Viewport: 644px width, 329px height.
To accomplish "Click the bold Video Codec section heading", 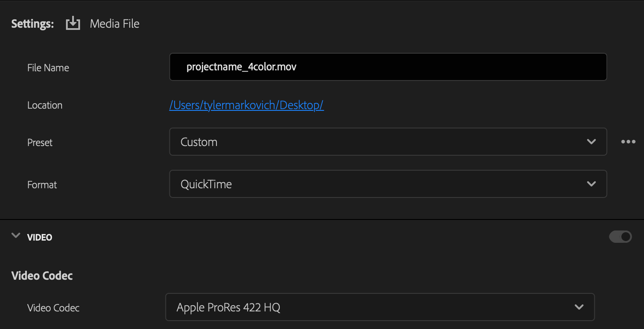I will click(42, 276).
